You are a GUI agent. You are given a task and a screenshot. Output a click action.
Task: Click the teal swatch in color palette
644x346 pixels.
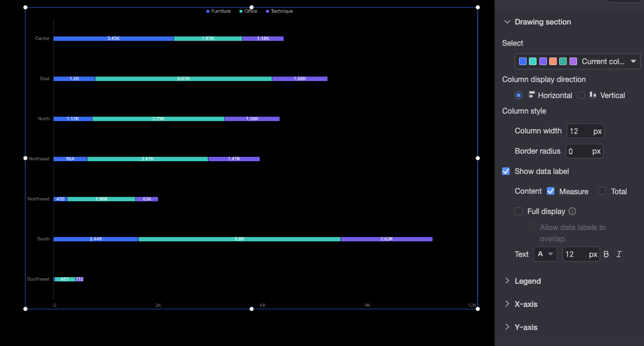click(x=533, y=61)
